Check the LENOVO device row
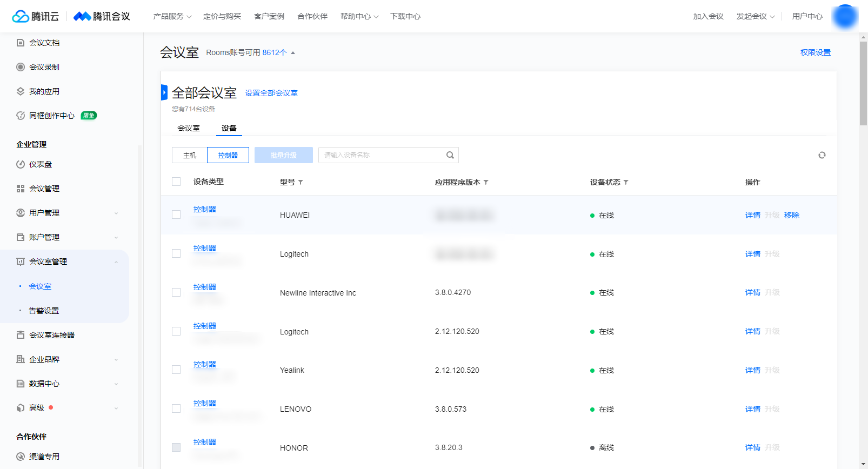This screenshot has height=469, width=868. point(176,408)
